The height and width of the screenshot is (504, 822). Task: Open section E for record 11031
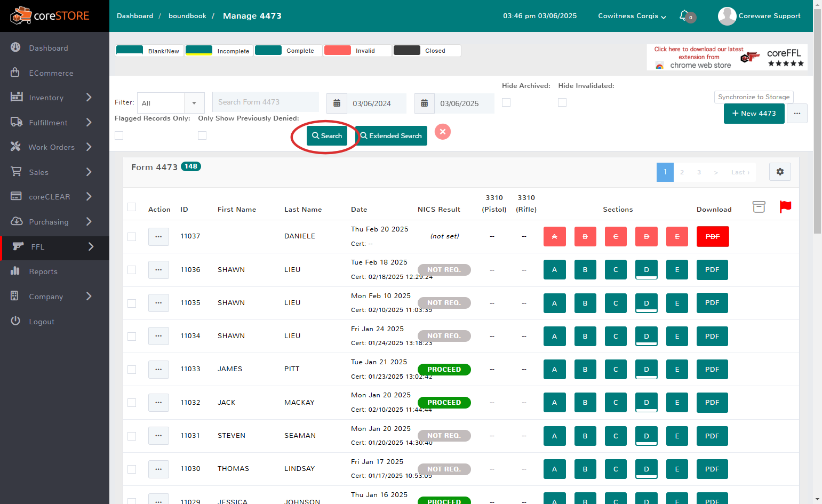[677, 436]
